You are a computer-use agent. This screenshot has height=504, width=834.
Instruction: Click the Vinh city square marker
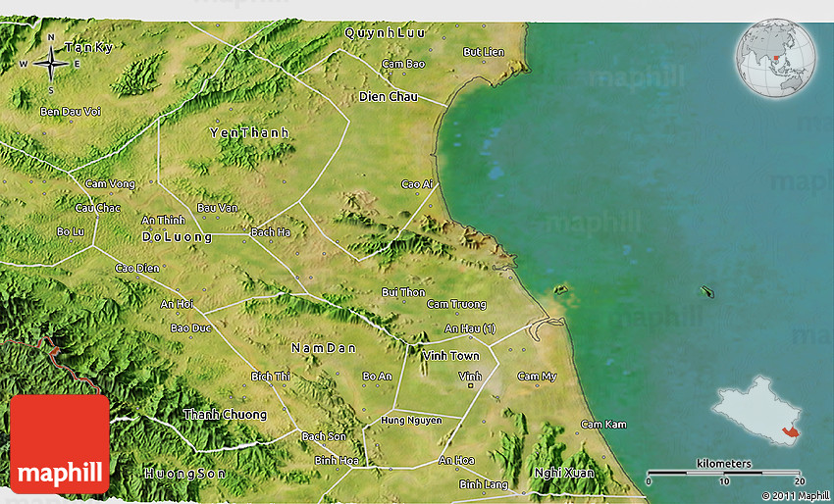[471, 386]
